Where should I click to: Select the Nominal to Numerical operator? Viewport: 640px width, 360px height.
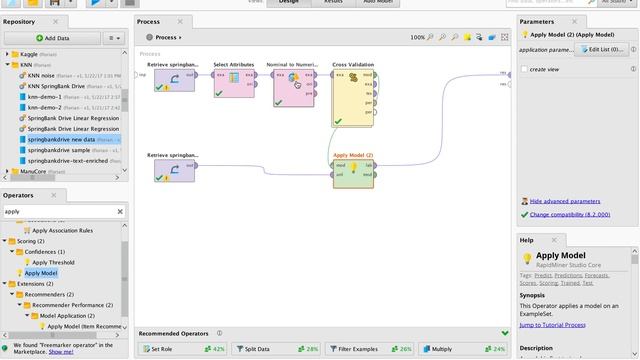point(294,88)
